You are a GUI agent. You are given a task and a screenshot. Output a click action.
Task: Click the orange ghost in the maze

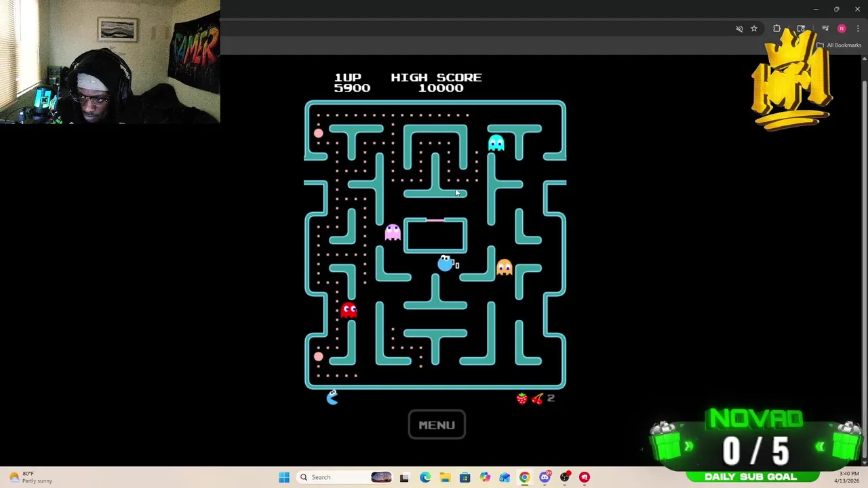[x=504, y=268]
